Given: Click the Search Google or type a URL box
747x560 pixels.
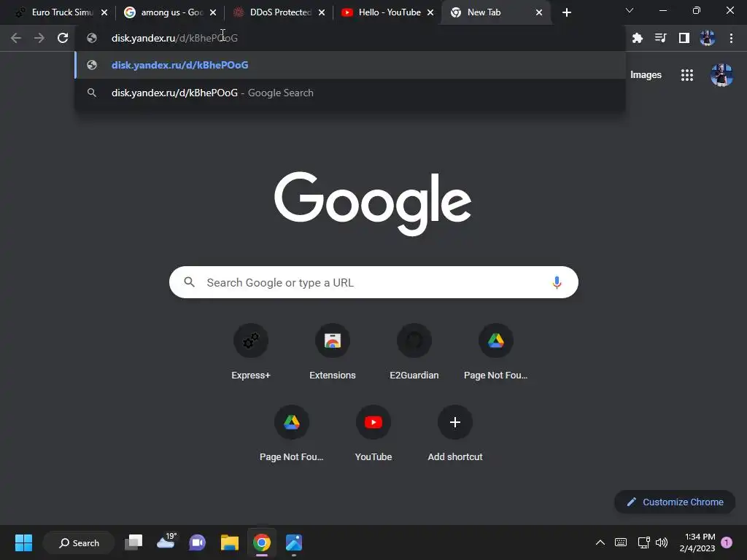Looking at the screenshot, I should click(373, 282).
